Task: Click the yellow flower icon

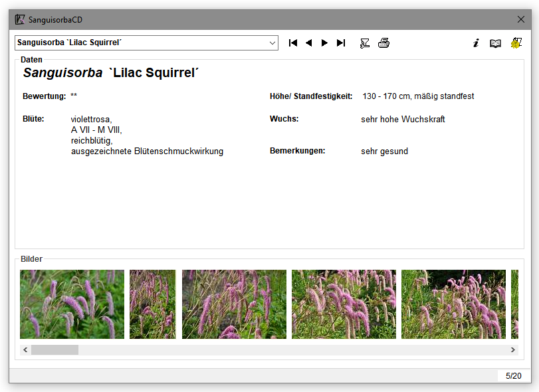Action: (516, 43)
